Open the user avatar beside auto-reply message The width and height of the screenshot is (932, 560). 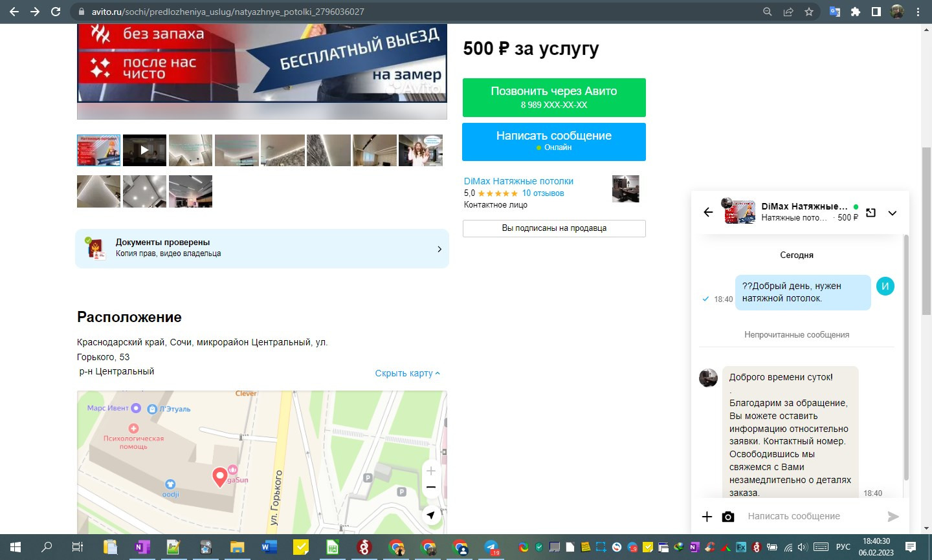pos(708,378)
